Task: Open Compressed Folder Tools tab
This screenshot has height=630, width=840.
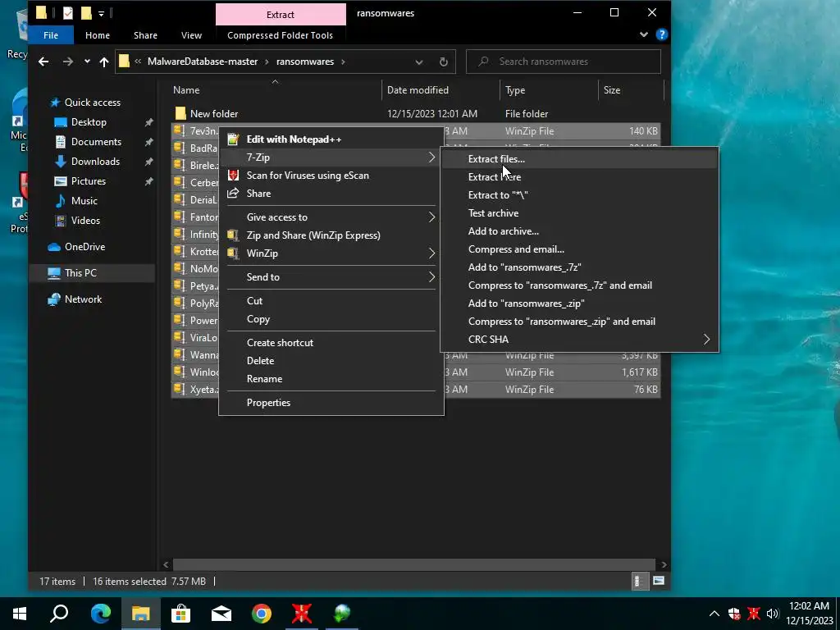Action: (x=281, y=35)
